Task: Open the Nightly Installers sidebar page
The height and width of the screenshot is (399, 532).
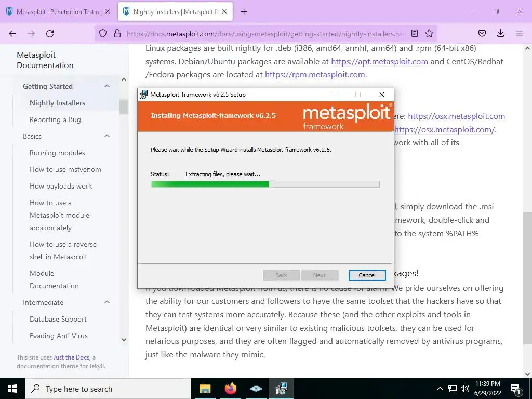Action: [x=57, y=103]
